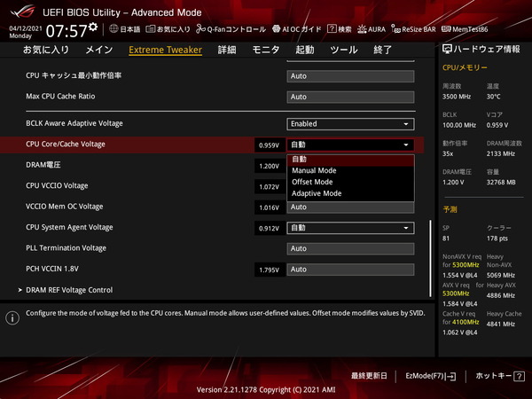Click PCH VCCIN 1.8V Auto field
This screenshot has width=532, height=399.
click(x=350, y=270)
